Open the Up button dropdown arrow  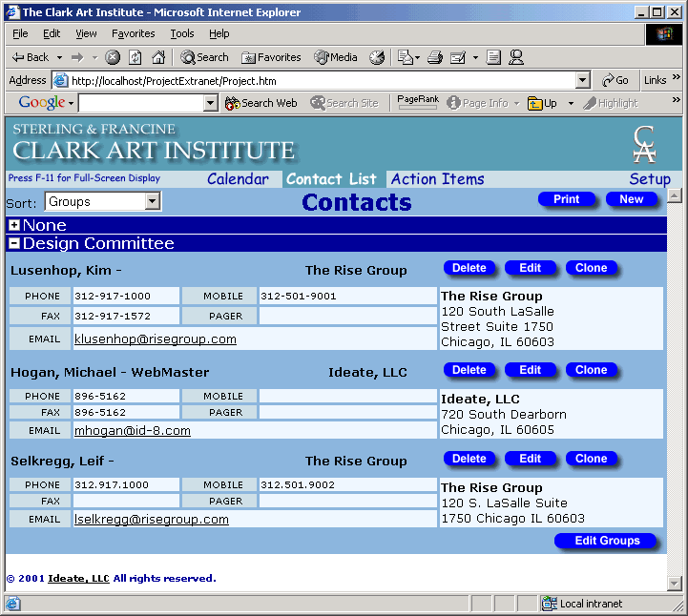pos(571,104)
